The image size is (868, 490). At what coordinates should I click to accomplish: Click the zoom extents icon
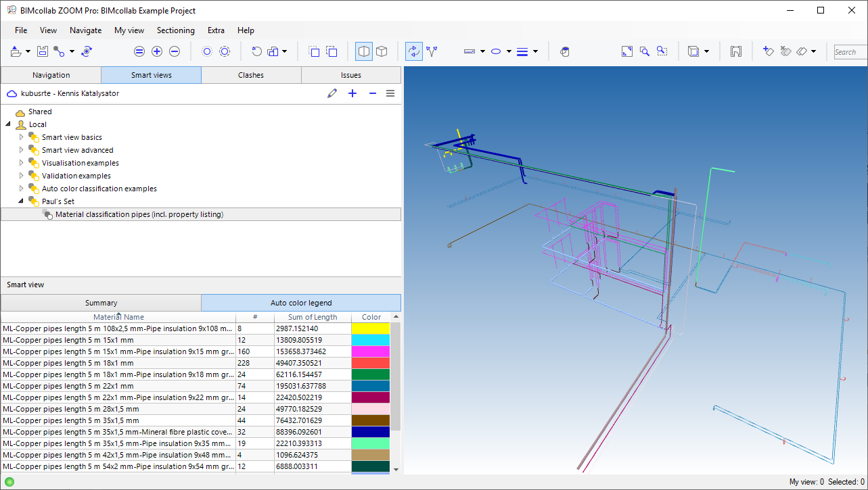(x=627, y=51)
